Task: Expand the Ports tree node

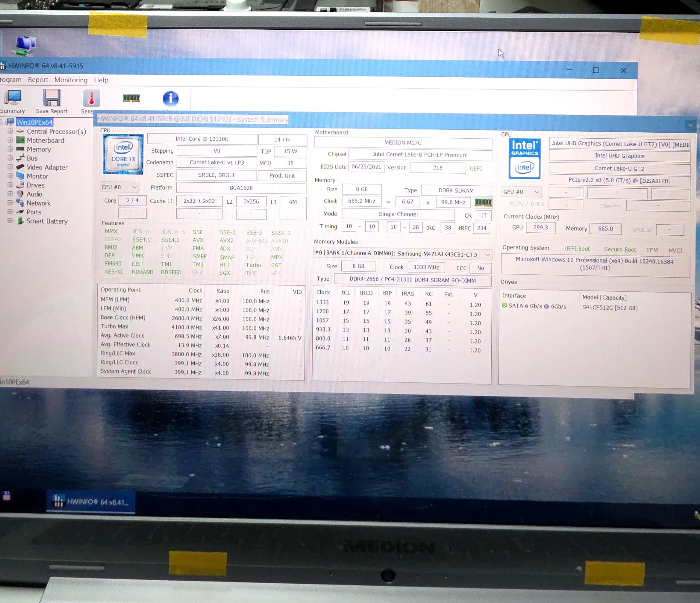Action: (10, 212)
